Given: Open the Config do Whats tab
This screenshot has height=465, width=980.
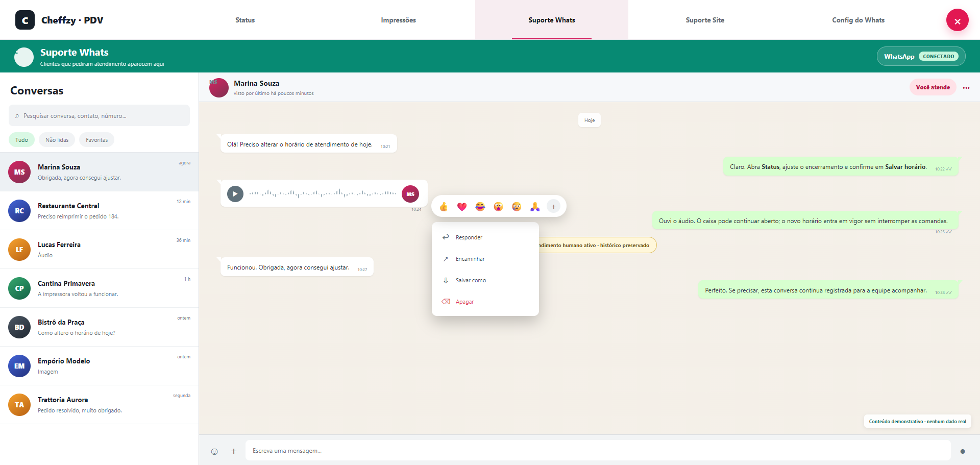Looking at the screenshot, I should coord(859,20).
